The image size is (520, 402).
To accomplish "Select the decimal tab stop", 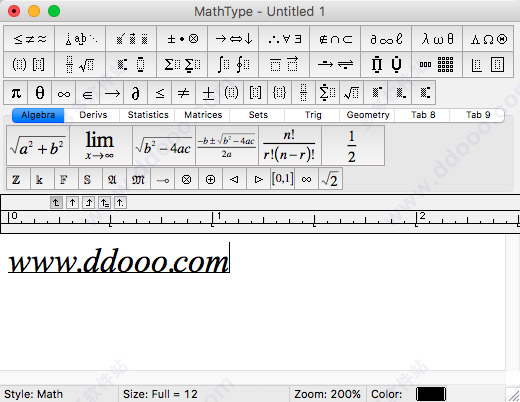I will click(120, 202).
